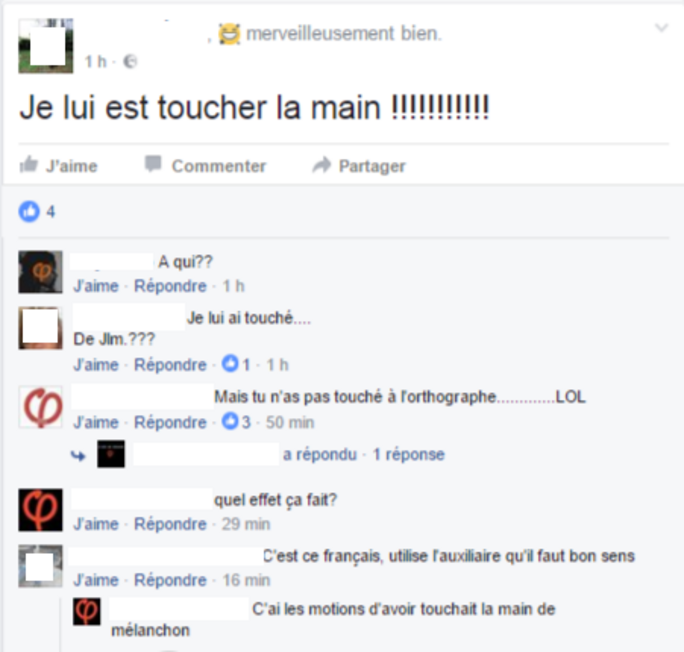The width and height of the screenshot is (684, 652).
Task: Open the post options chevron at top right
Action: tap(662, 28)
